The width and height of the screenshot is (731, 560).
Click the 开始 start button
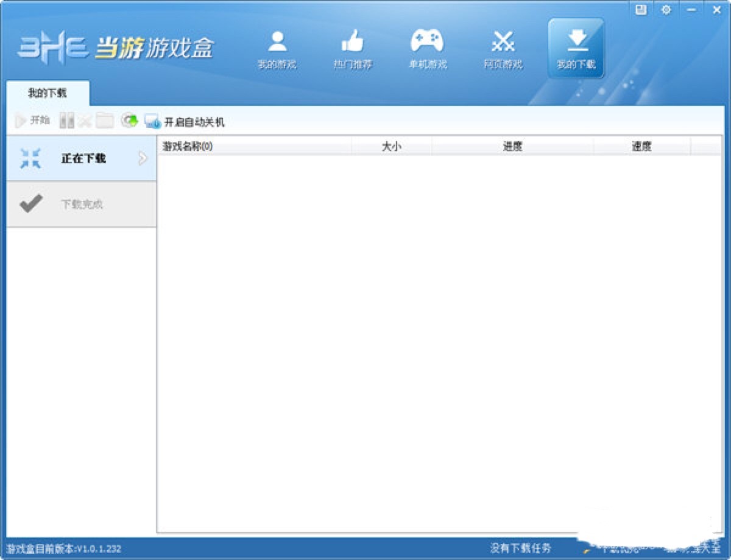coord(33,121)
